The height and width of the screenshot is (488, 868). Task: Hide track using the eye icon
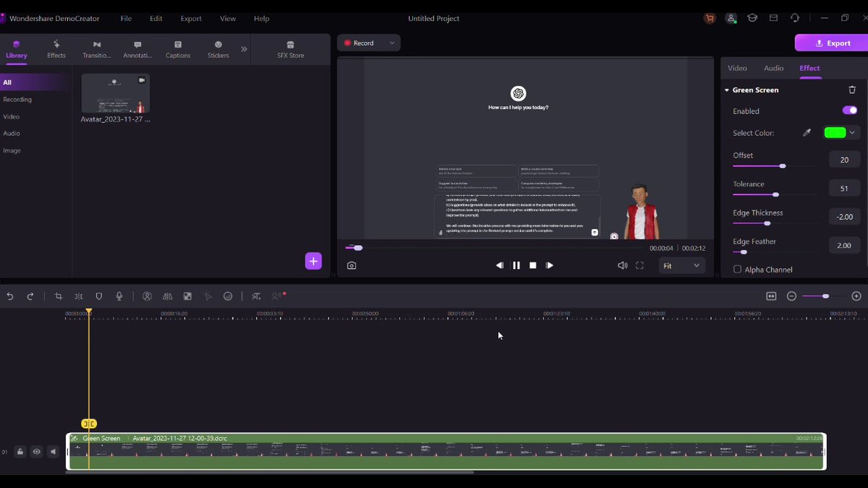pos(36,452)
